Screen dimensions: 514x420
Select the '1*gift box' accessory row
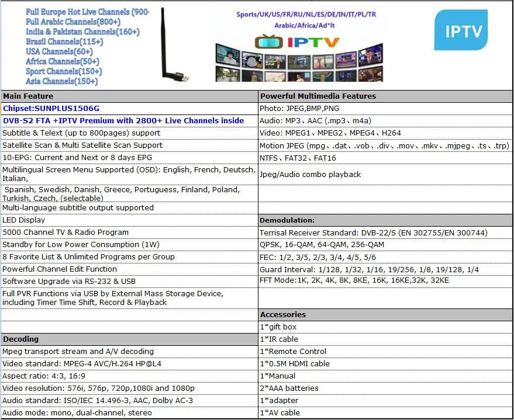(x=385, y=327)
